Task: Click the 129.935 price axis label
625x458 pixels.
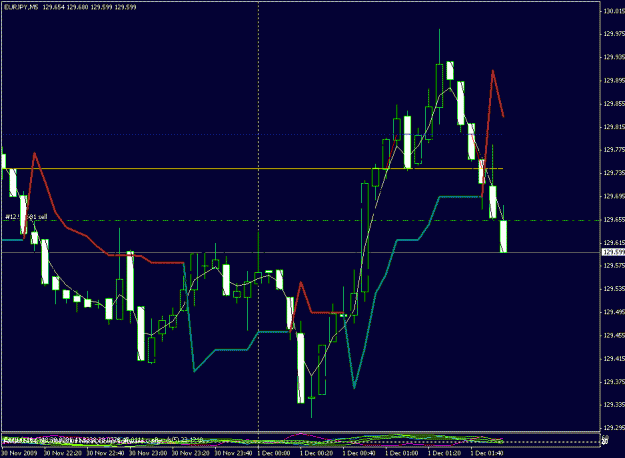Action: click(x=614, y=57)
